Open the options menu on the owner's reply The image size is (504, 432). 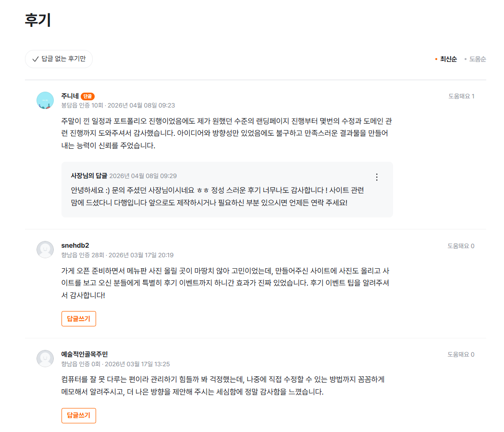377,177
